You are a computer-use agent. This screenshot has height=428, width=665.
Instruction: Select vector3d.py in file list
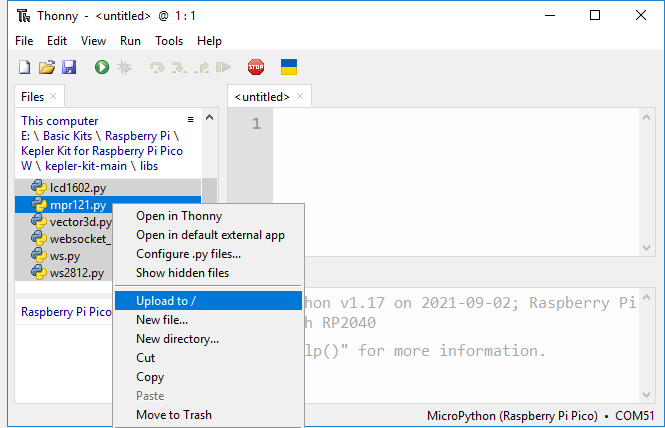pos(64,222)
